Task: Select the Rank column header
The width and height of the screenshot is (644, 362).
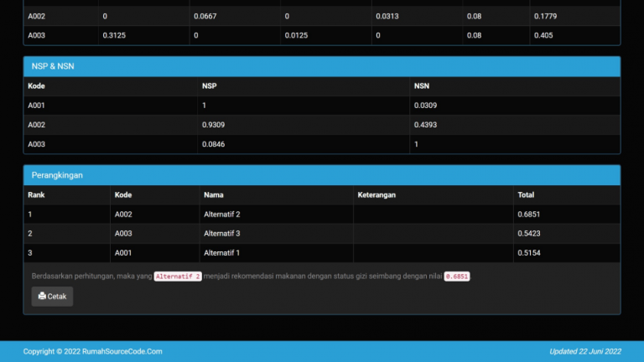Action: 36,195
